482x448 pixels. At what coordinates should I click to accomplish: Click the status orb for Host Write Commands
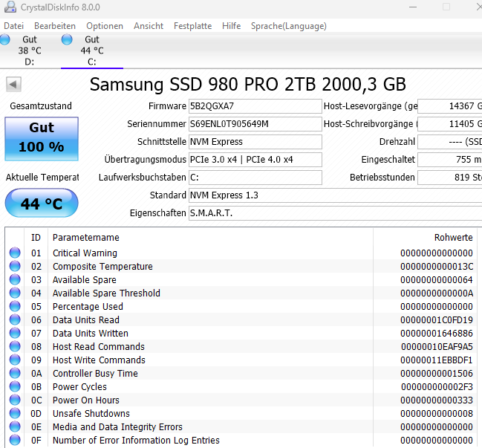click(15, 360)
